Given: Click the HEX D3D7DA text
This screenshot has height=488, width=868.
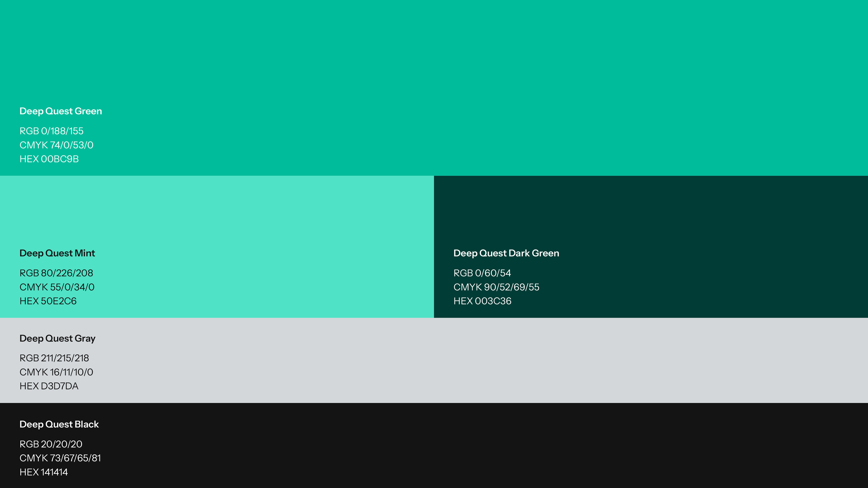Looking at the screenshot, I should 49,386.
